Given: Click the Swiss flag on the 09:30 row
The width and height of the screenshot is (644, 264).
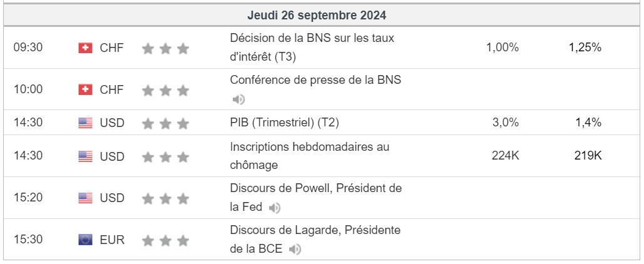Looking at the screenshot, I should 85,48.
